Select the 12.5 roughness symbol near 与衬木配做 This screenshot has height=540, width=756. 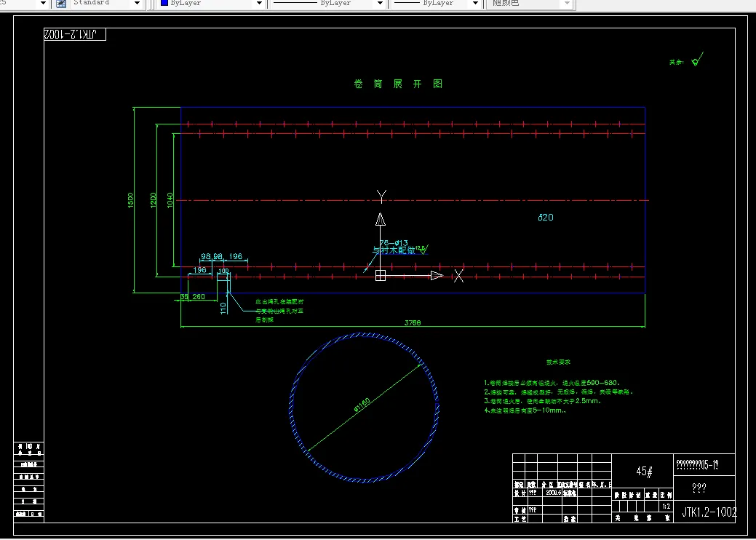coord(422,250)
